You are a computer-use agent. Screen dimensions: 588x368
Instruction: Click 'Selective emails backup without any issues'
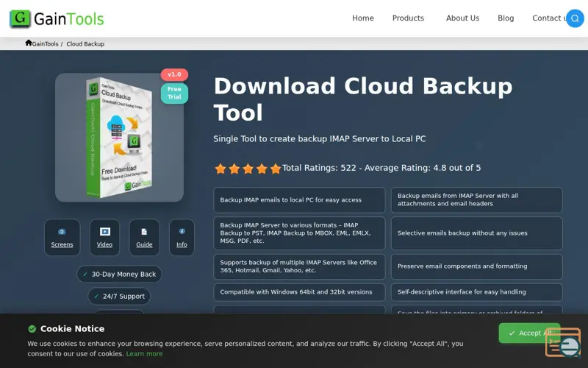click(476, 233)
